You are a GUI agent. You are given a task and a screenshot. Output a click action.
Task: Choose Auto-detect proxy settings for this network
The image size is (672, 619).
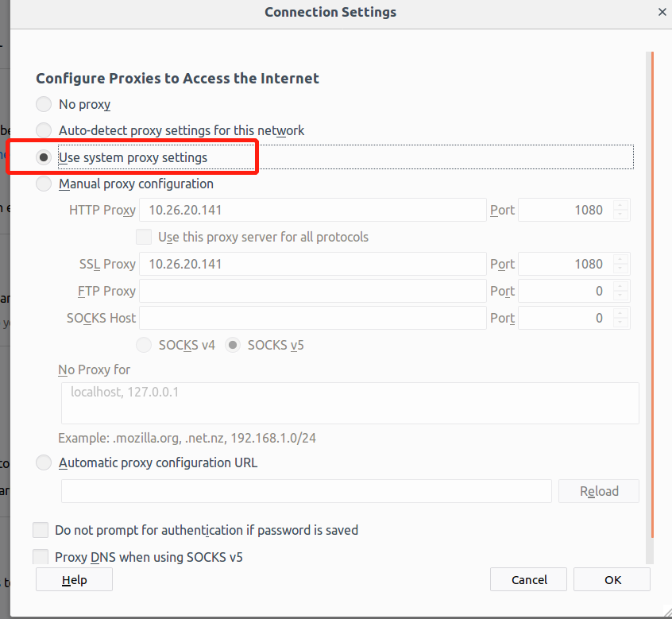(x=44, y=130)
